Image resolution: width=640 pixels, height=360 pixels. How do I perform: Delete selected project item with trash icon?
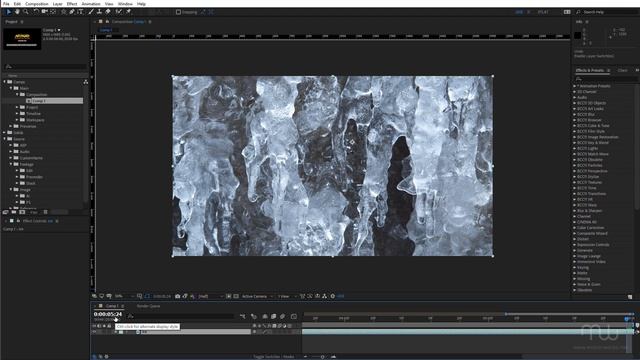click(46, 212)
